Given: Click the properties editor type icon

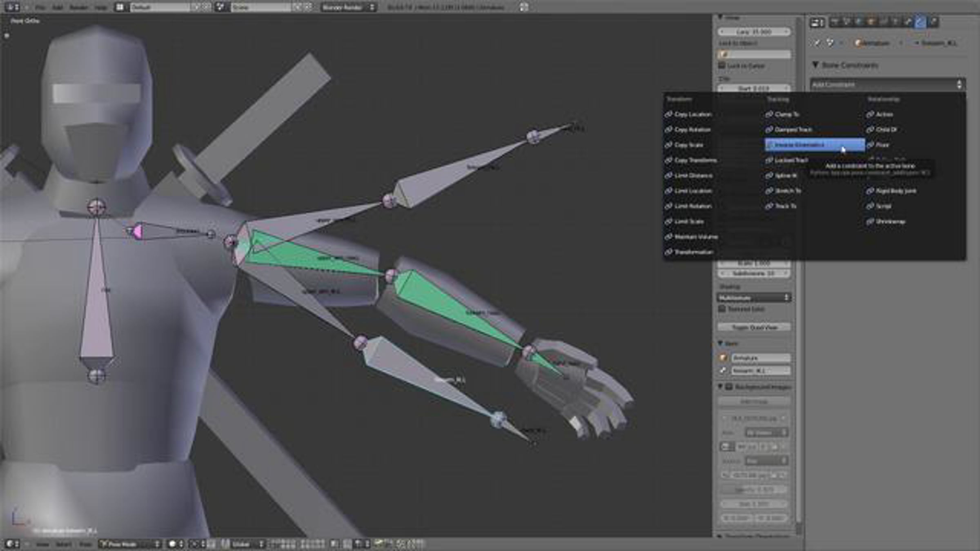Looking at the screenshot, I should click(817, 23).
